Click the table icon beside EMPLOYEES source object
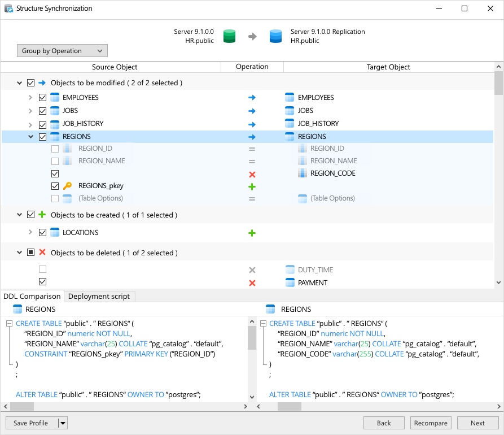504x435 pixels. 54,97
